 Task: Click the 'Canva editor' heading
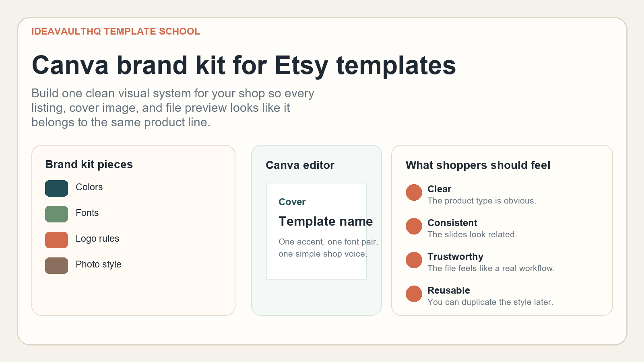click(300, 165)
